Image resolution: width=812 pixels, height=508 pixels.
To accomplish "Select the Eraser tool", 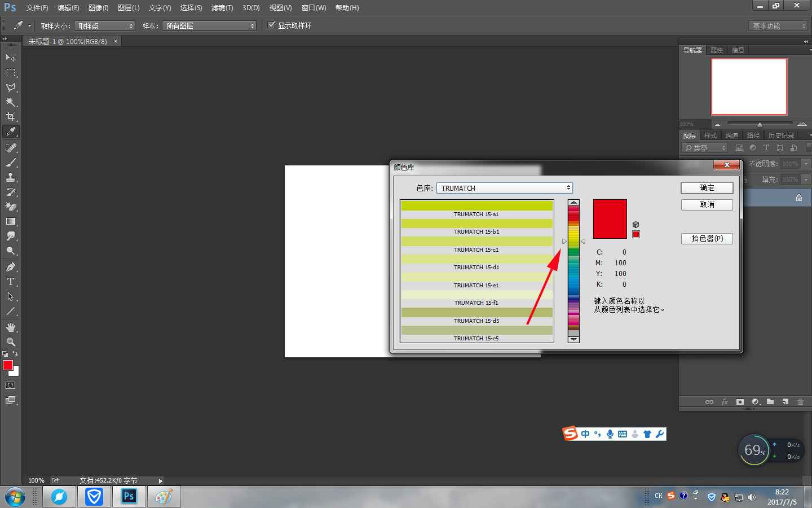I will click(x=11, y=207).
